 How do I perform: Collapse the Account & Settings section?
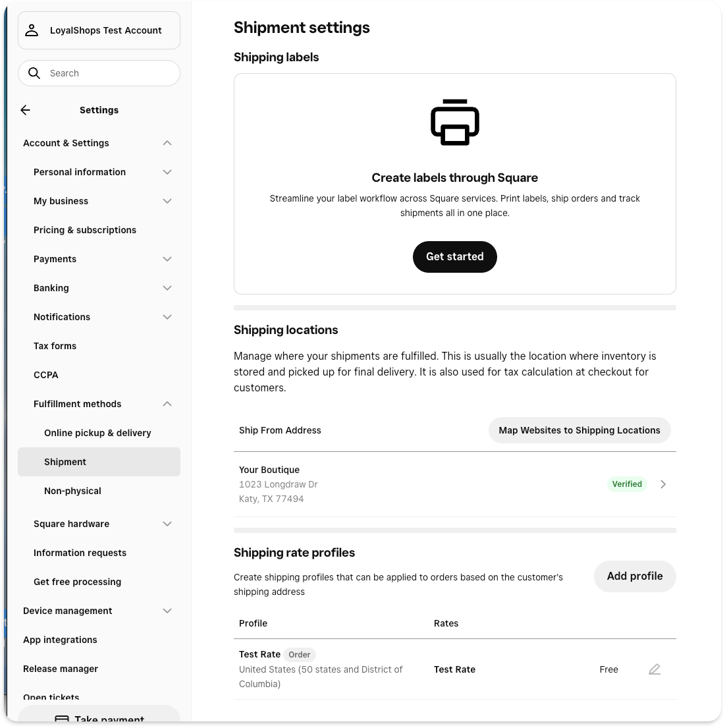(x=167, y=143)
